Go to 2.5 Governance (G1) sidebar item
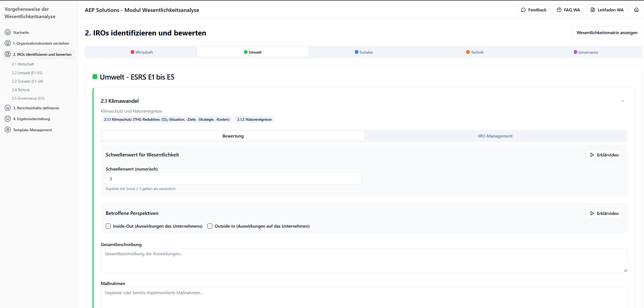The image size is (644, 308). (28, 98)
